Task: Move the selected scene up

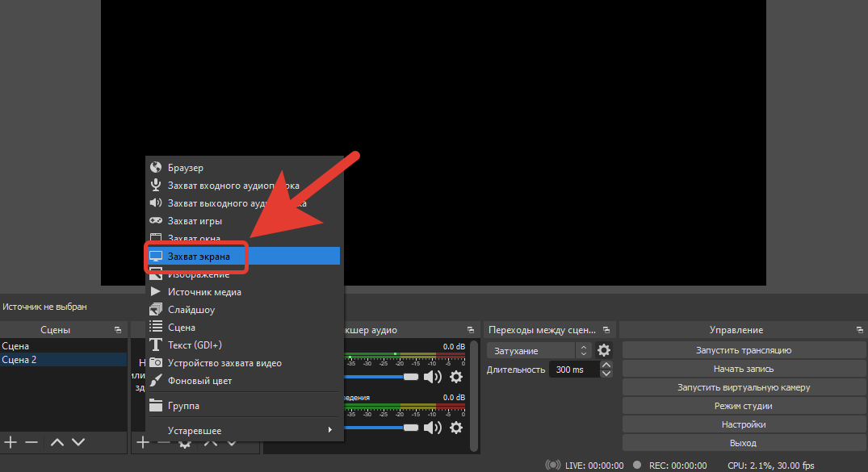Action: point(57,442)
